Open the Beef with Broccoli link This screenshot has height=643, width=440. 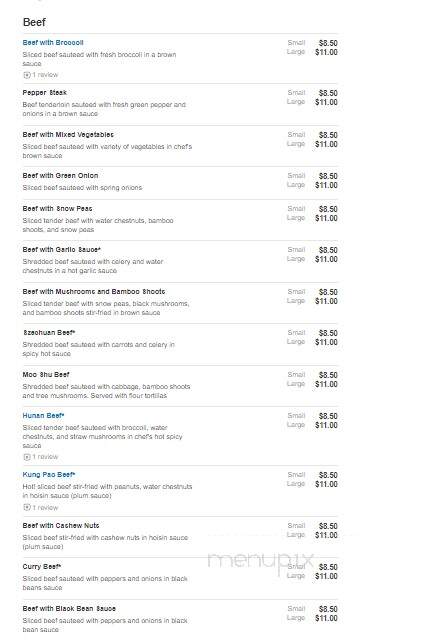click(x=53, y=43)
